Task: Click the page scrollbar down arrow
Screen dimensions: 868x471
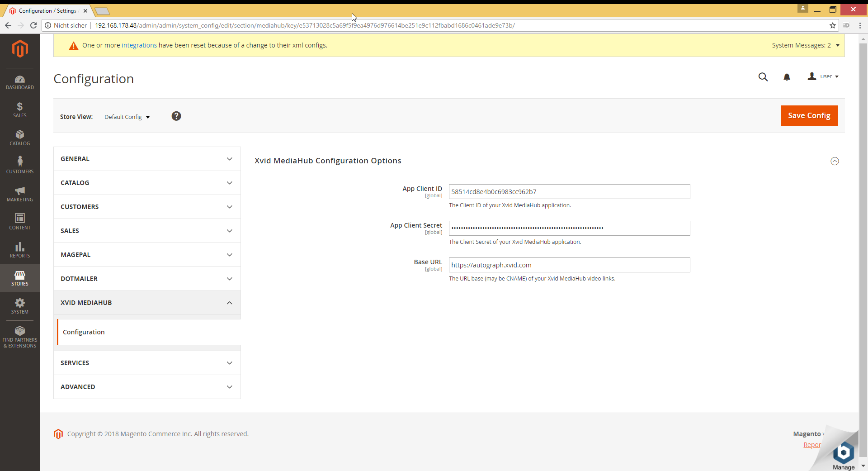Action: [863, 466]
